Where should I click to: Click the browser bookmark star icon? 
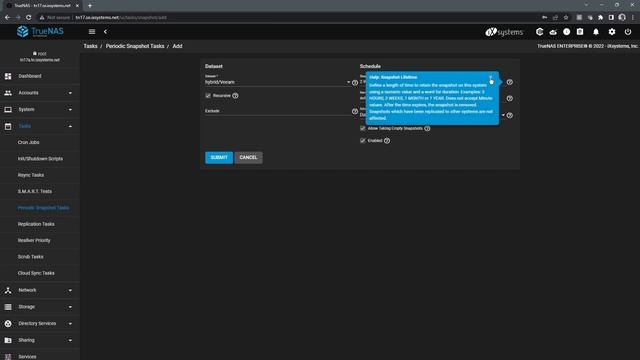pos(566,18)
